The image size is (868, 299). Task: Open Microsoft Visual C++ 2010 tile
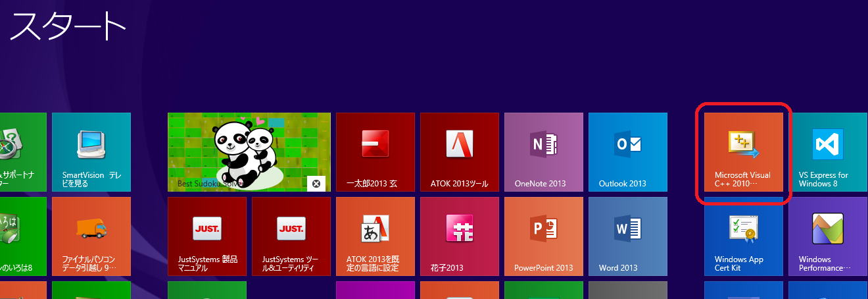click(x=744, y=152)
